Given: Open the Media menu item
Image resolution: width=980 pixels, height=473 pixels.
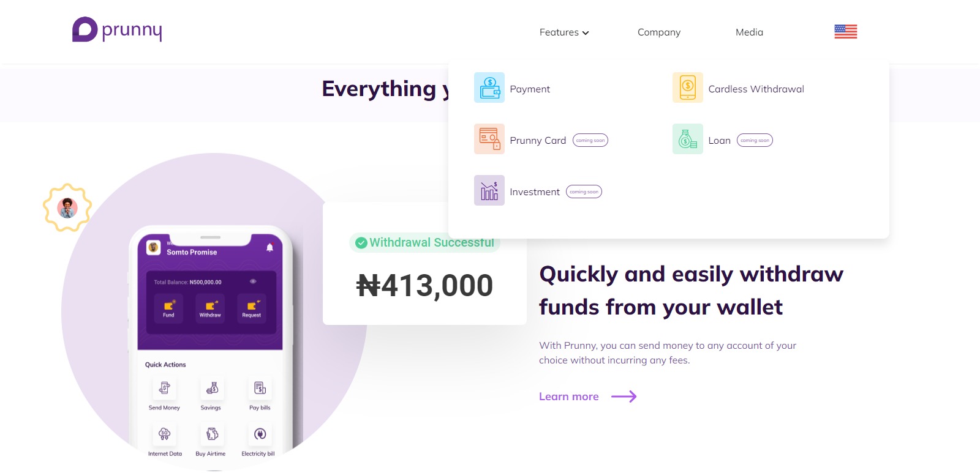Looking at the screenshot, I should click(749, 32).
